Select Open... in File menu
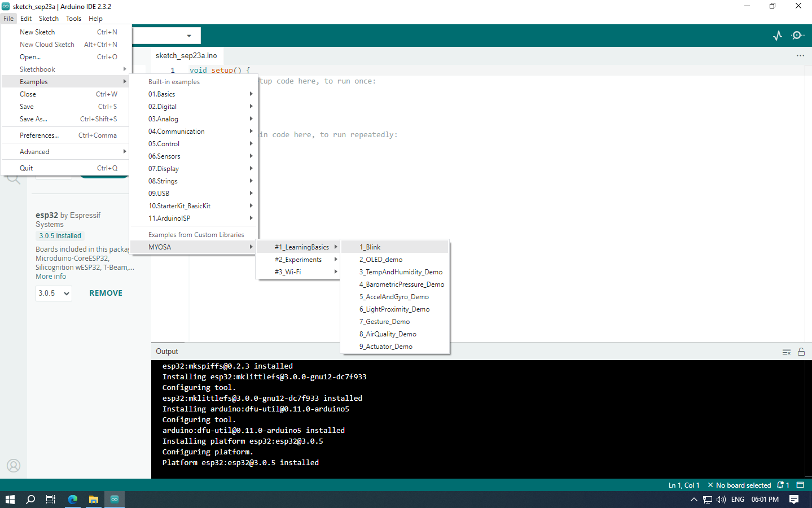 pyautogui.click(x=65, y=57)
